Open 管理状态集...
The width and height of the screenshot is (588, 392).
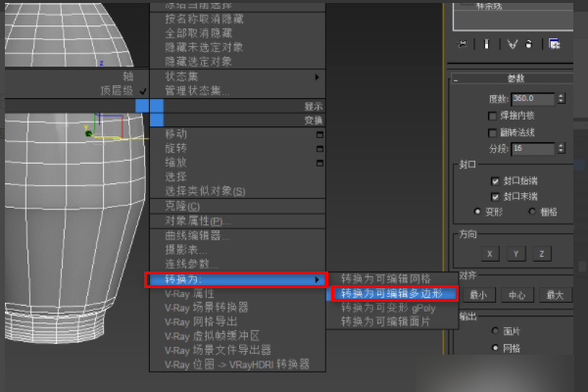click(x=197, y=91)
